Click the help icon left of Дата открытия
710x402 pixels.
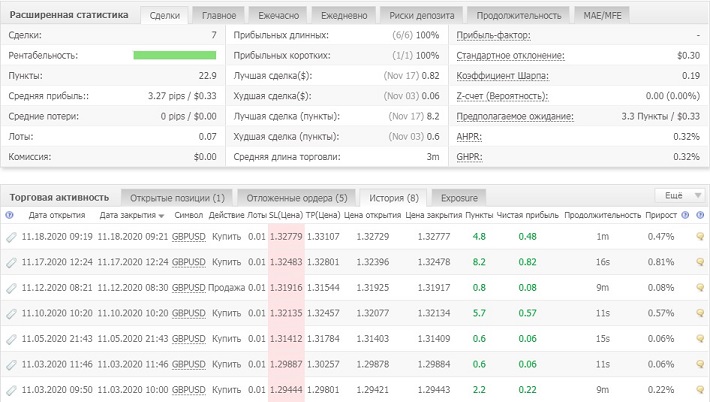(x=9, y=215)
